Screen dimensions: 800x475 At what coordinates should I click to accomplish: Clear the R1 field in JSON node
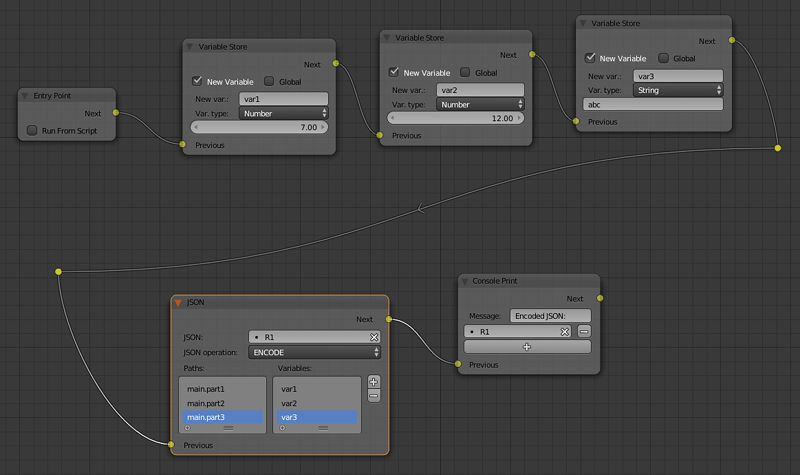point(374,337)
